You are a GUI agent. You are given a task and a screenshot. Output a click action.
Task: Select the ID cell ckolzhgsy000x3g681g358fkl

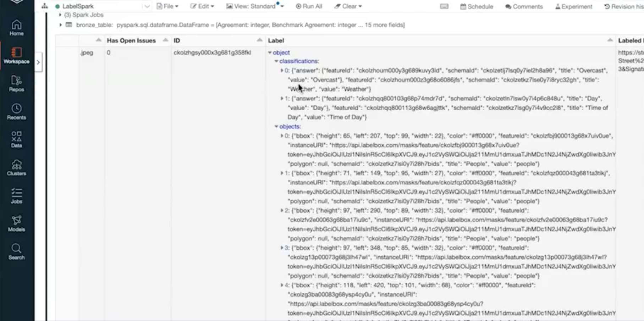[x=212, y=52]
